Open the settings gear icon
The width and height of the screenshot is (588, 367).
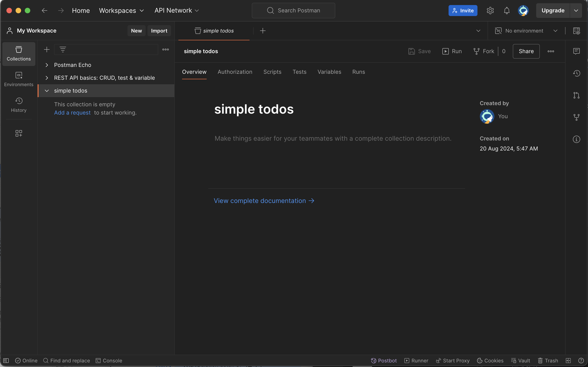(490, 11)
